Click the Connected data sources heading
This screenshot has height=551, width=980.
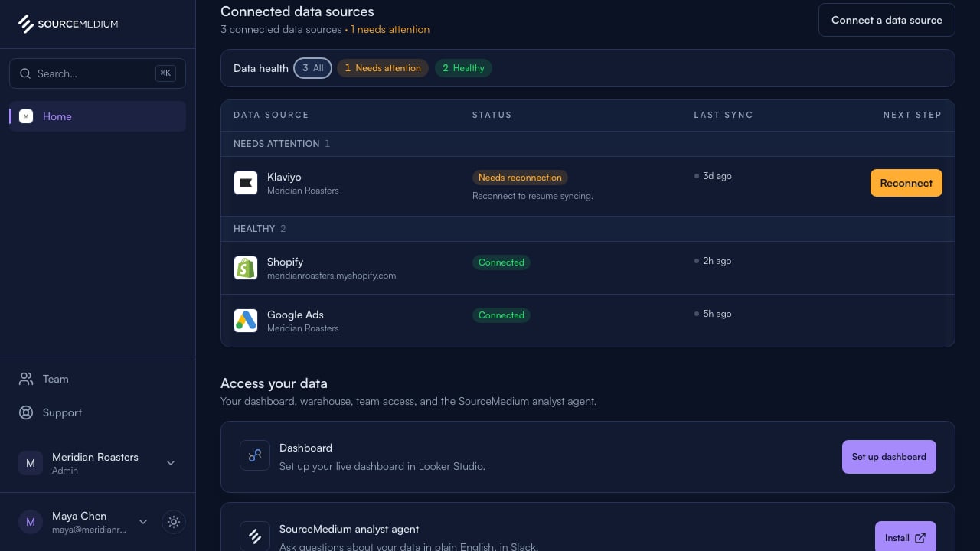(x=297, y=11)
